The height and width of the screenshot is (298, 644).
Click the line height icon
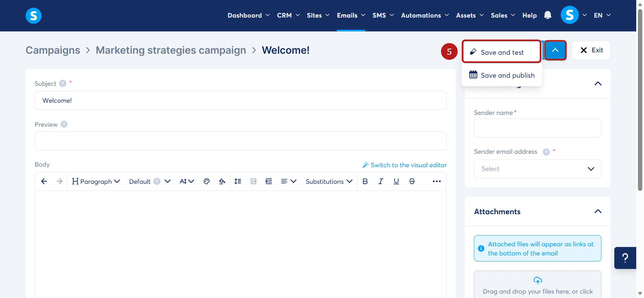[x=238, y=181]
